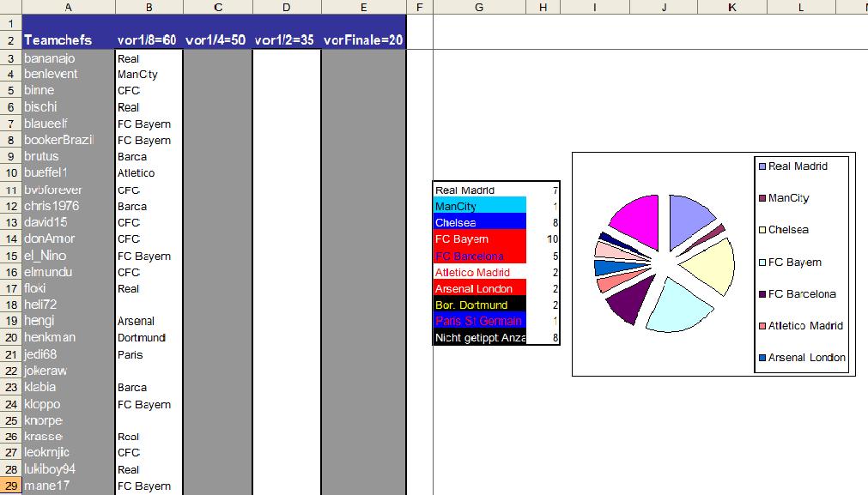
Task: Select column B header
Action: point(149,7)
